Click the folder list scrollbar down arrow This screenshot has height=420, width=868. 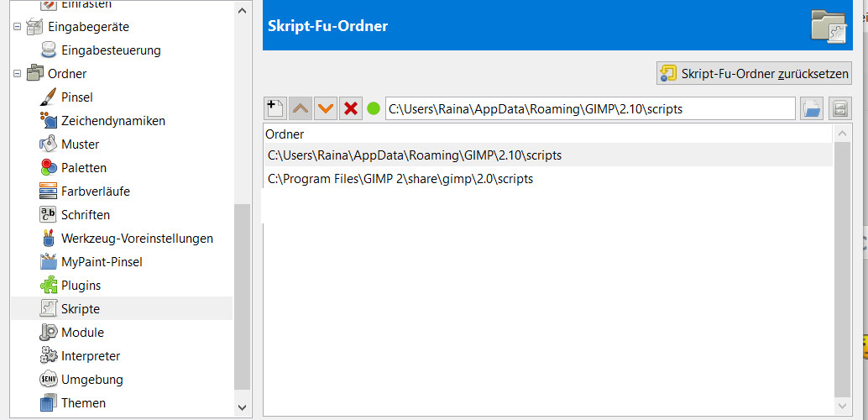tap(843, 407)
